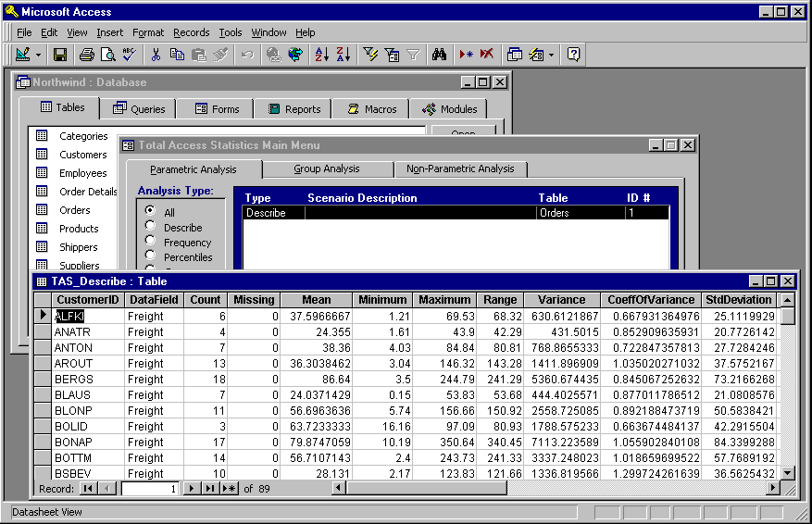Click the Find binoculars icon

pos(439,55)
